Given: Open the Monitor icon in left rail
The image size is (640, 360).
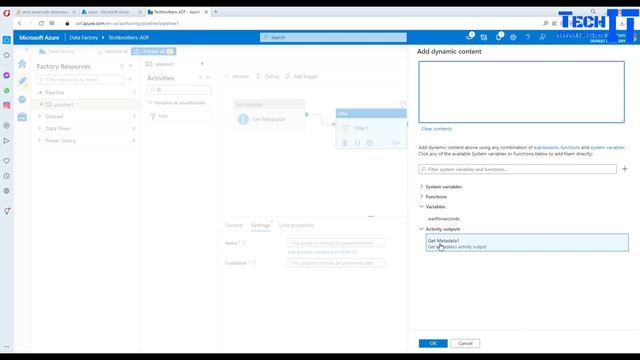Looking at the screenshot, I should (22, 100).
